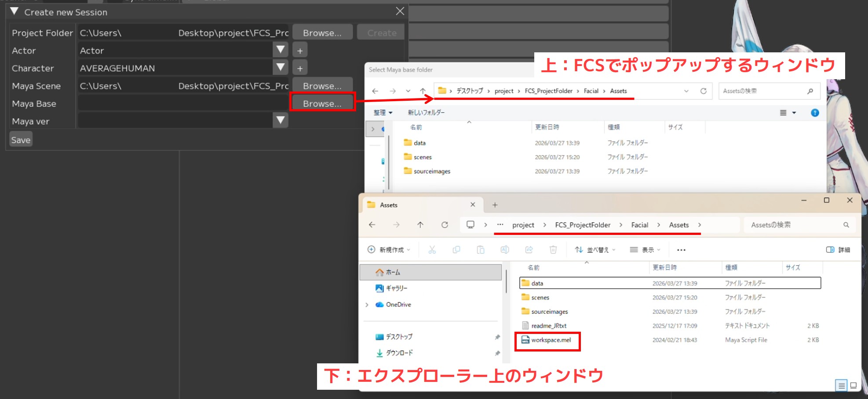This screenshot has height=399, width=868.
Task: Click the up-directory arrow in Explorer
Action: pos(420,225)
